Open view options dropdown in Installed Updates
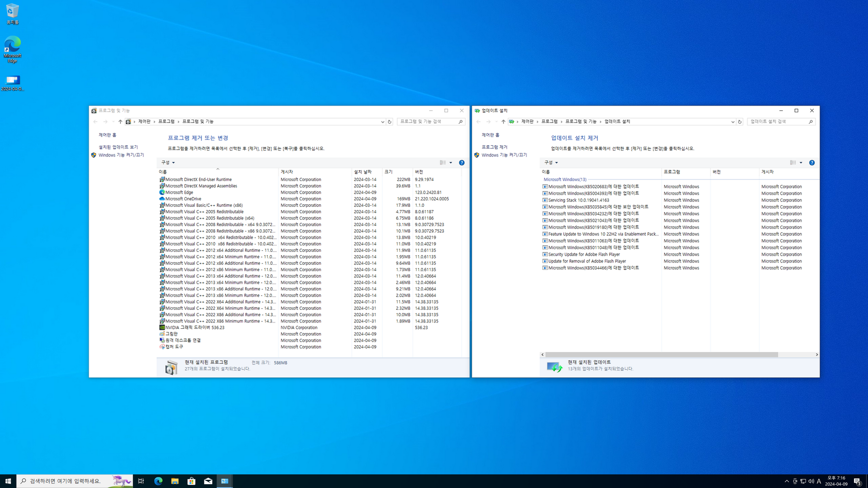The height and width of the screenshot is (488, 868). pyautogui.click(x=801, y=163)
